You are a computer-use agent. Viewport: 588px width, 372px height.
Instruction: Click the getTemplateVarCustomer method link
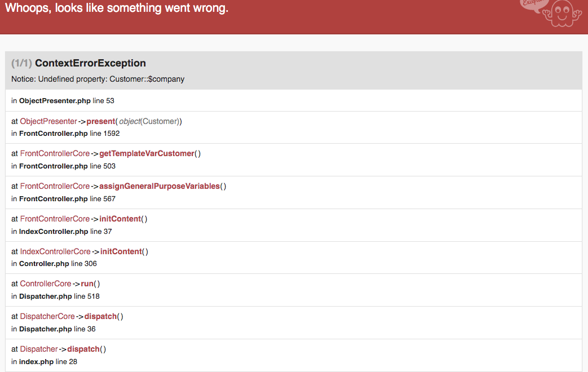(x=147, y=153)
